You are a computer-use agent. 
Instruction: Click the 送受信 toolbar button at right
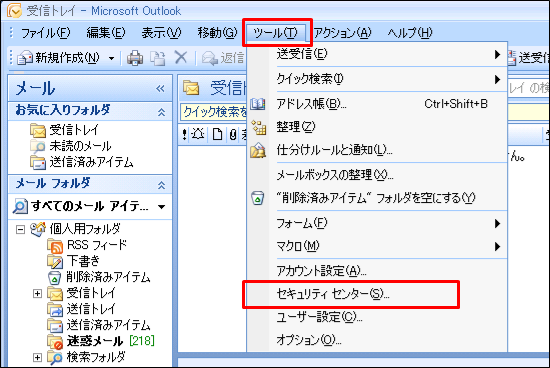coord(528,58)
